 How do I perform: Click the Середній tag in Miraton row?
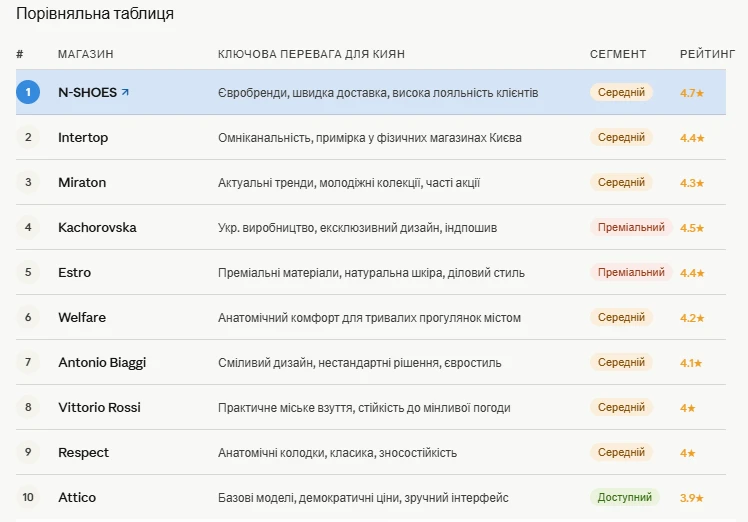click(621, 182)
